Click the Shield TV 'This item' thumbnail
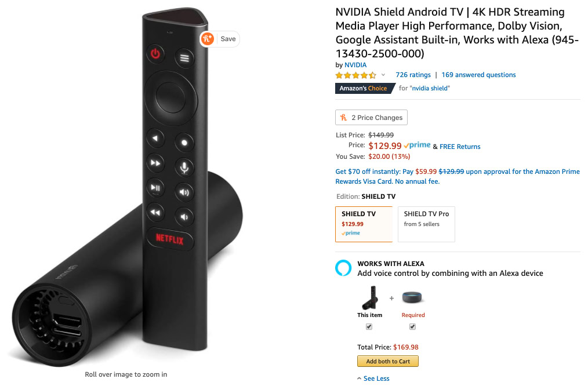 [370, 297]
